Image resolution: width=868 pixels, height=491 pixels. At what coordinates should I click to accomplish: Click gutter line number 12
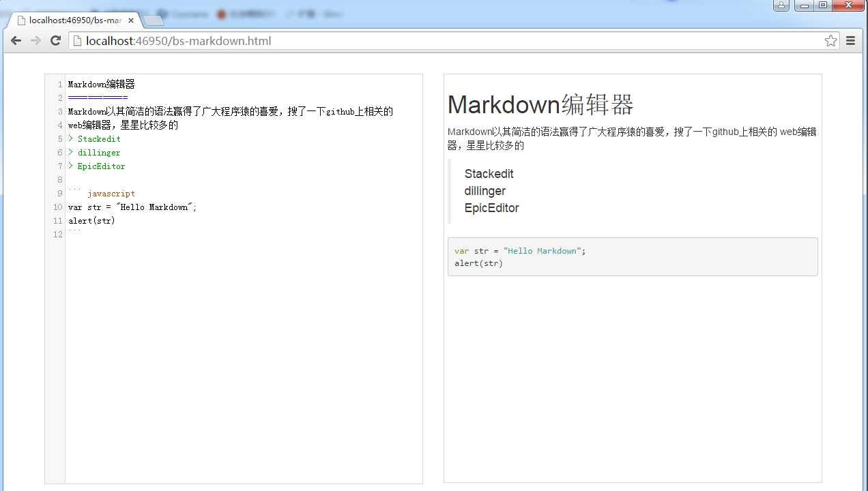coord(58,235)
